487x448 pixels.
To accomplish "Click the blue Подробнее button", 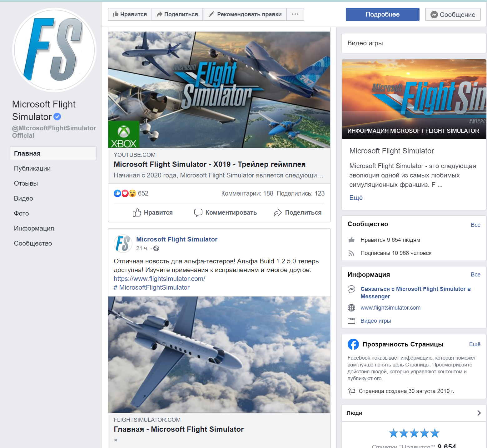I will (x=382, y=14).
